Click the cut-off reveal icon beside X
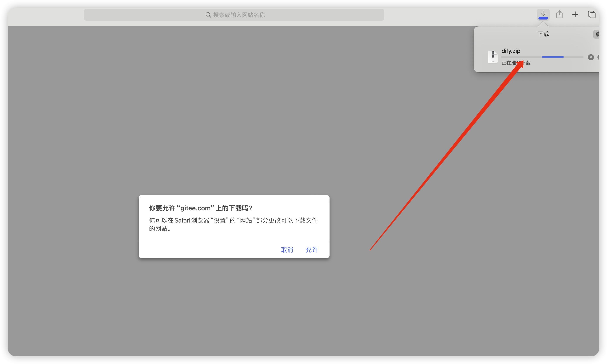The image size is (607, 364). pyautogui.click(x=598, y=57)
